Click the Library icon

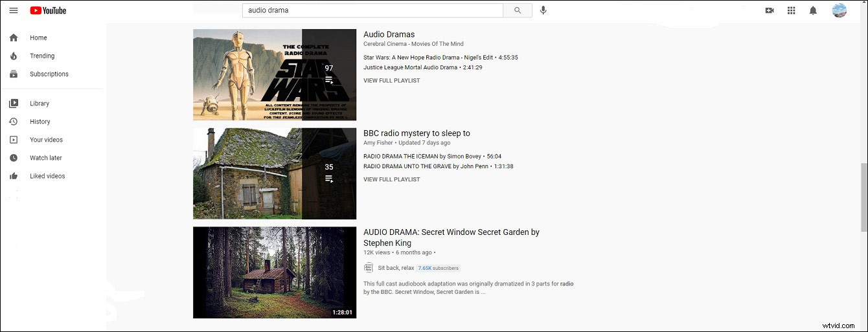(x=14, y=104)
